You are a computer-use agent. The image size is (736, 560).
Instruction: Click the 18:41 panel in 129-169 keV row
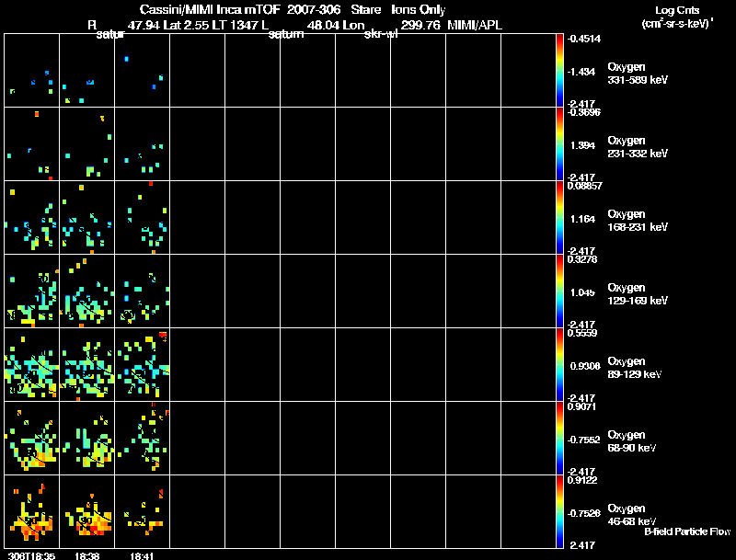point(143,291)
